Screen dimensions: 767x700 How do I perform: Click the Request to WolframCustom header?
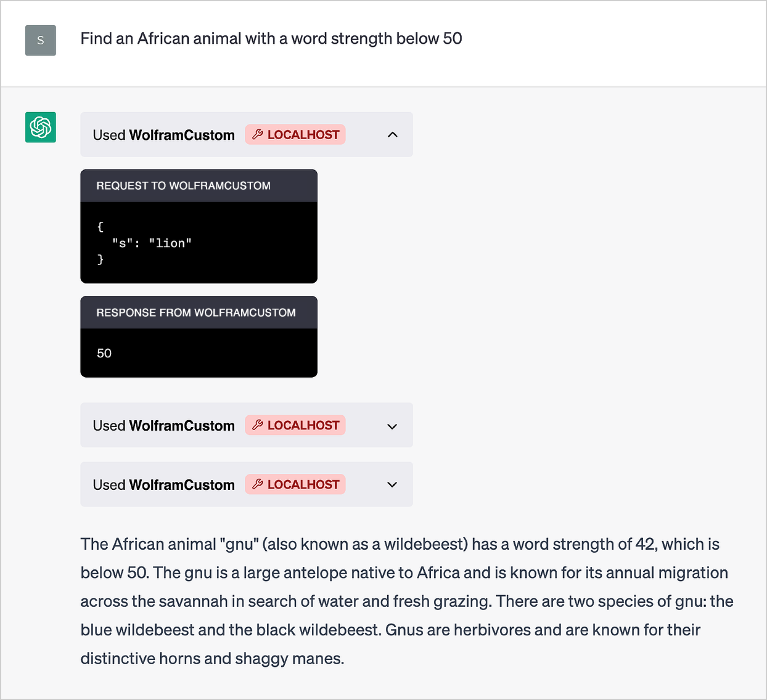(199, 186)
